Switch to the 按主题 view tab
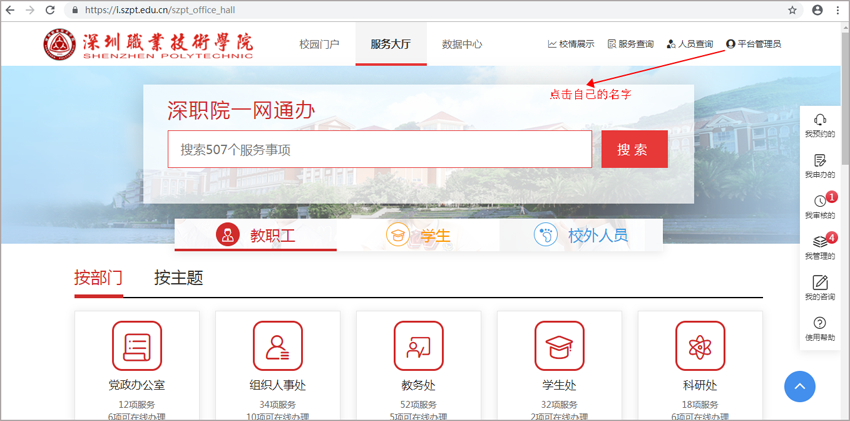 (x=178, y=278)
